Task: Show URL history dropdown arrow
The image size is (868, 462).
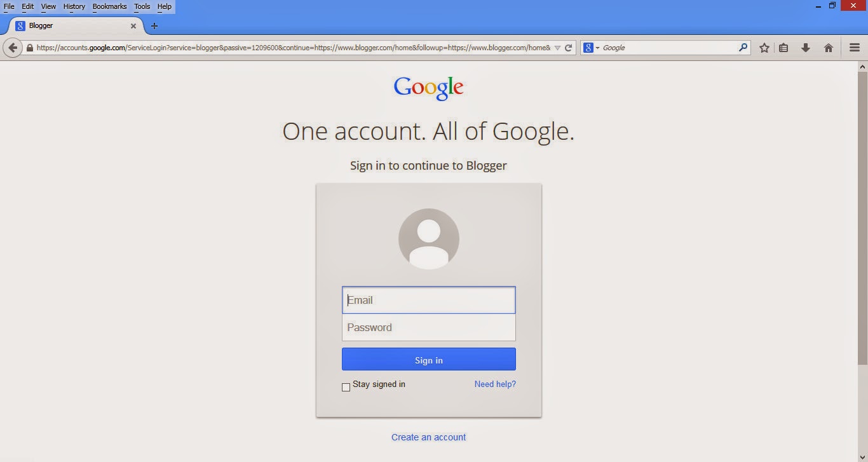Action: tap(557, 48)
